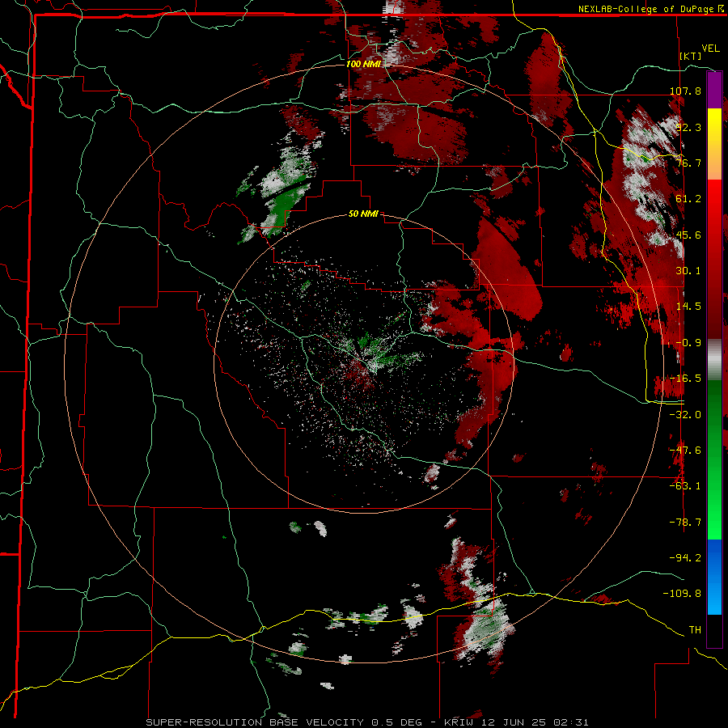Click the 76.7 velocity scale value

click(x=688, y=163)
